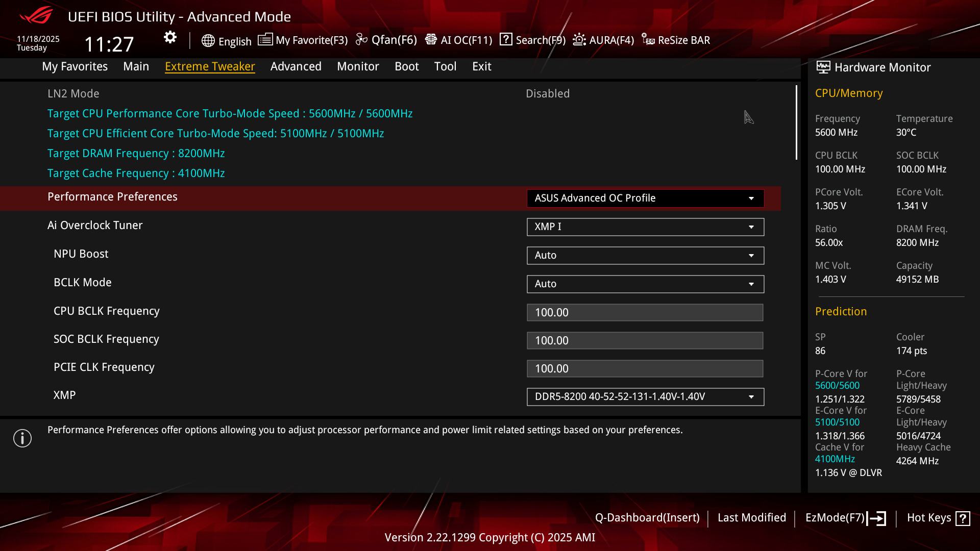980x551 pixels.
Task: Launch AI OC(F11) brain icon
Action: click(431, 40)
